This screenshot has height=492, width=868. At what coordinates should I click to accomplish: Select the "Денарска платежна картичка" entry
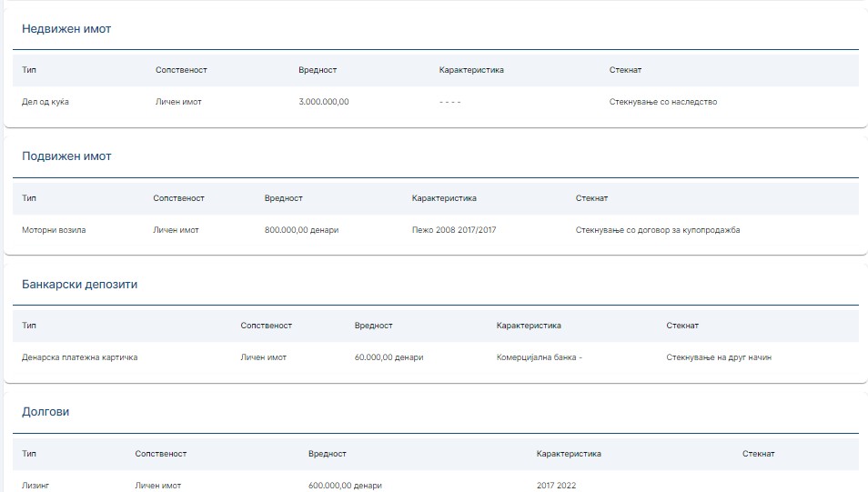pos(80,357)
